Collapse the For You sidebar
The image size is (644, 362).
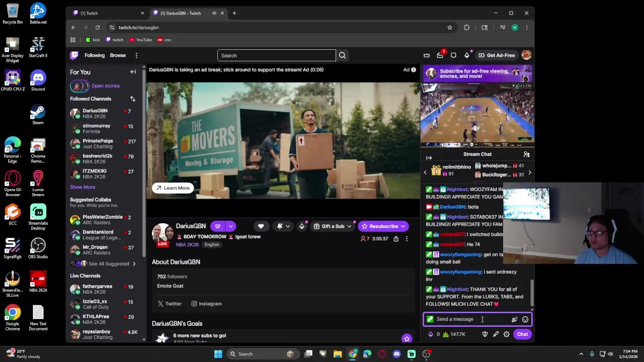click(x=133, y=72)
